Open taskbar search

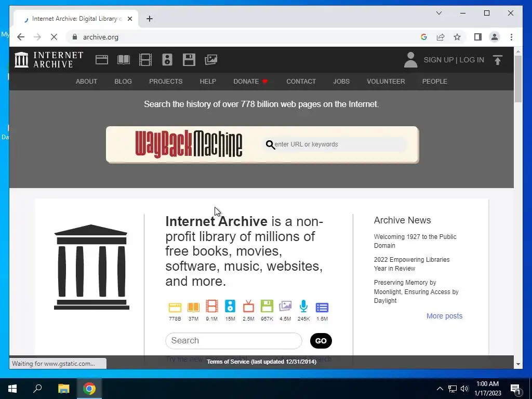37,389
